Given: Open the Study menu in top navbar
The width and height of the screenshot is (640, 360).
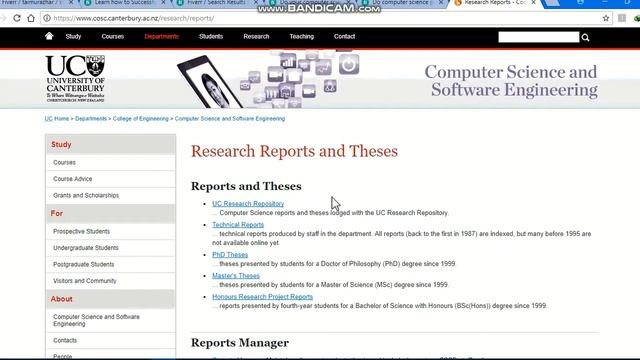Looking at the screenshot, I should 73,36.
